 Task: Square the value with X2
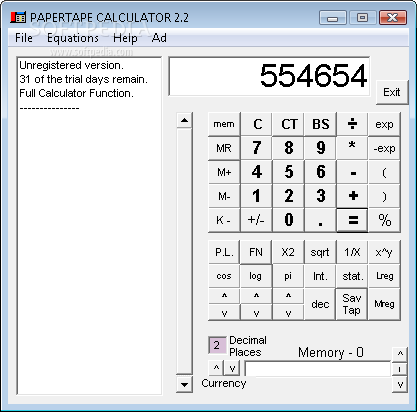(288, 252)
